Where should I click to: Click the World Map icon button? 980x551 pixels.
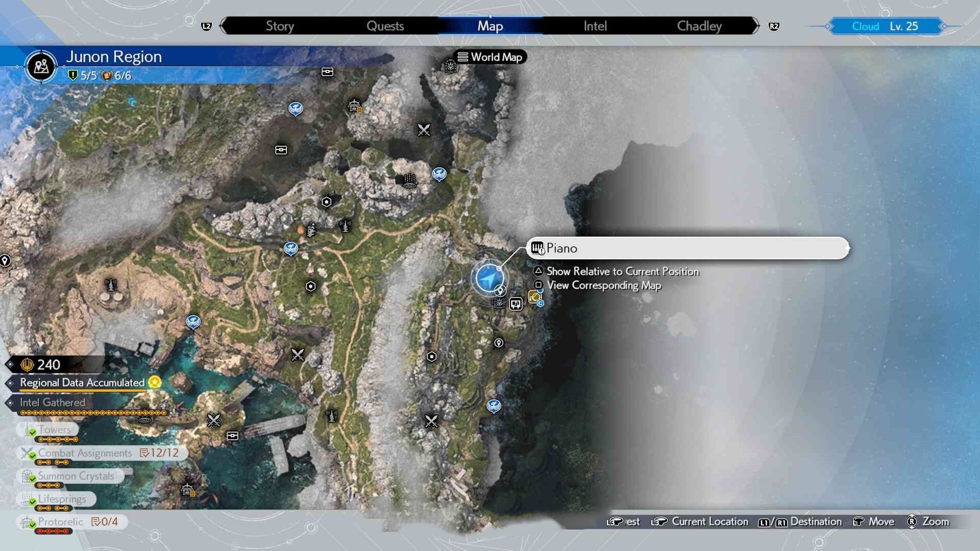coord(490,57)
